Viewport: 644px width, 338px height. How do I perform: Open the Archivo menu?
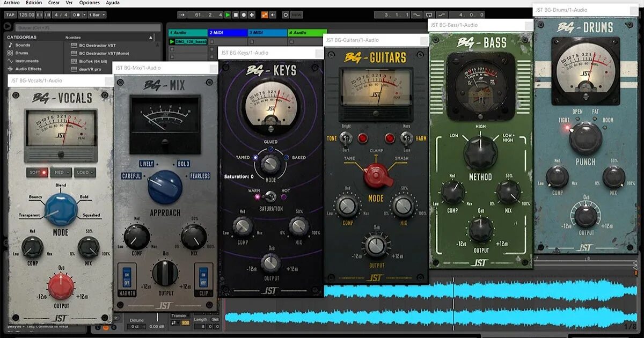[11, 3]
